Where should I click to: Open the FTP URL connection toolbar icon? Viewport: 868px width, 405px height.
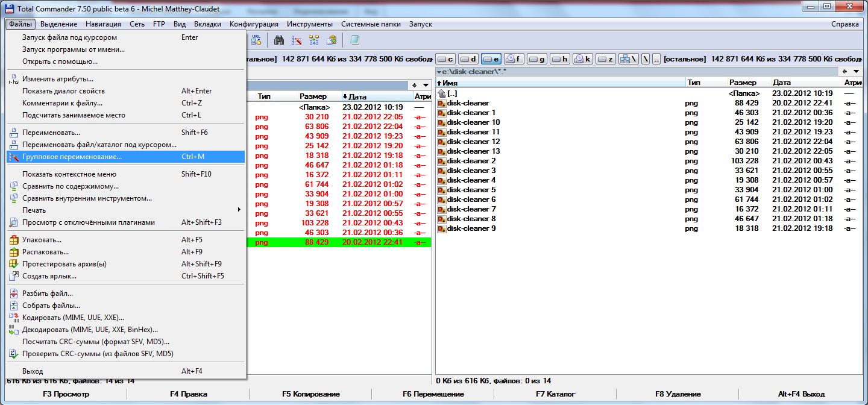pos(256,40)
